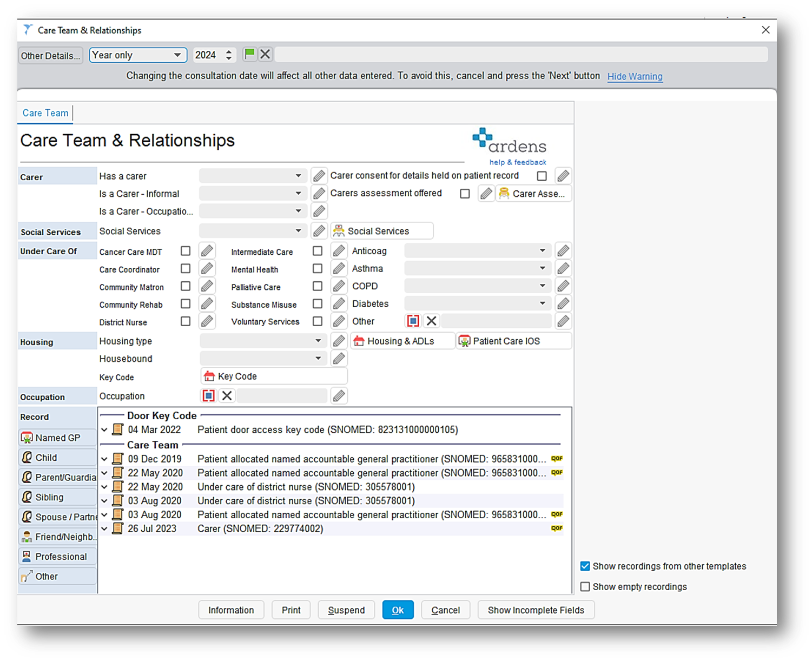Viewport: 812px width, 661px height.
Task: Click the ardens help & feedback logo
Action: pyautogui.click(x=510, y=147)
